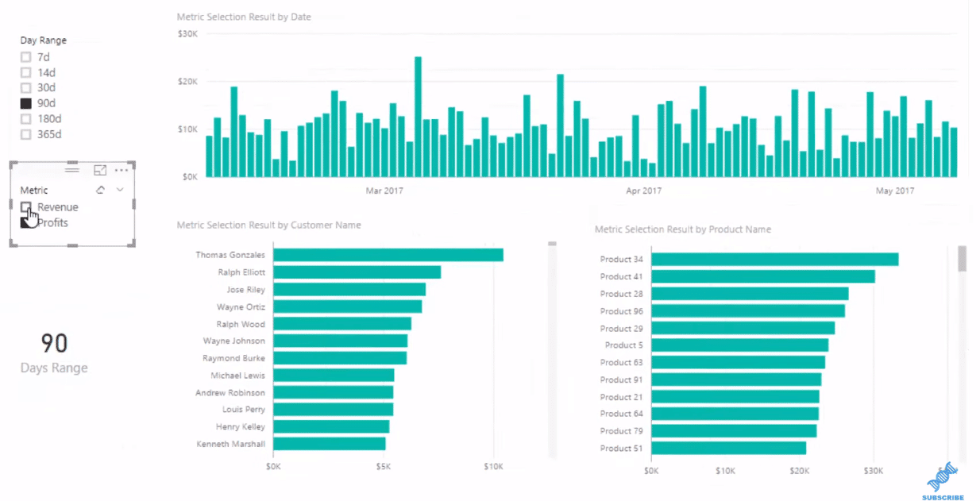Screen dimensions: 980x501
Task: Click the 'Andrew Robinson' customer label
Action: coord(231,392)
